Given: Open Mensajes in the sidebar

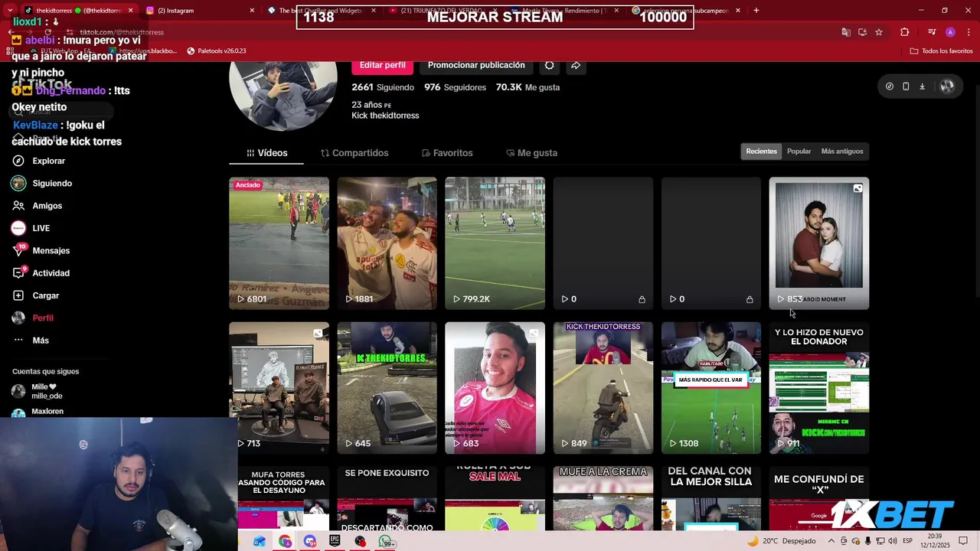Looking at the screenshot, I should click(51, 250).
